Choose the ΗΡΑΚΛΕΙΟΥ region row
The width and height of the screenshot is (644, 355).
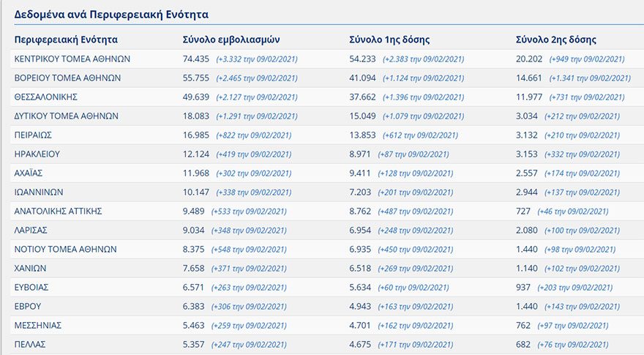click(x=37, y=154)
